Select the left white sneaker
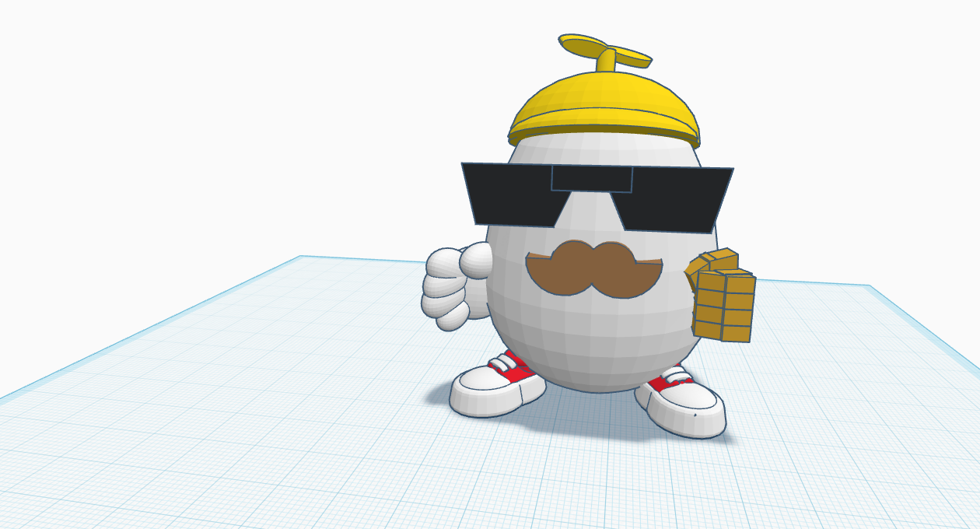Image resolution: width=980 pixels, height=529 pixels. pos(496,384)
